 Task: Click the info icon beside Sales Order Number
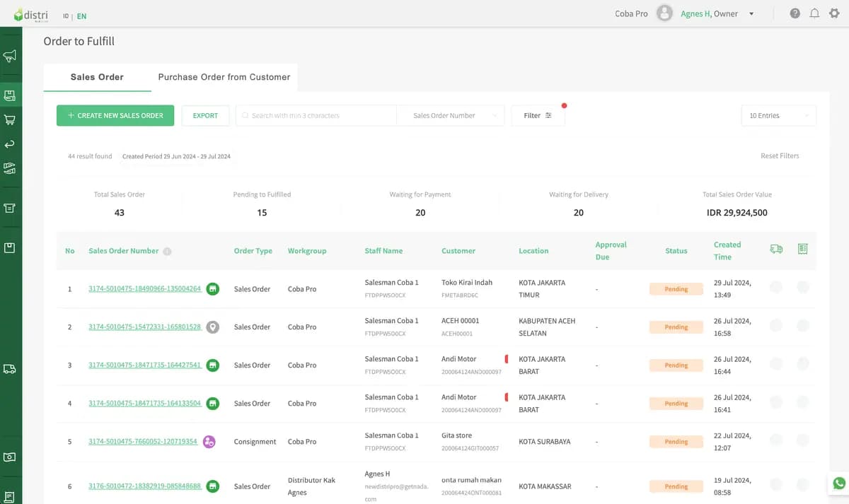click(x=167, y=251)
